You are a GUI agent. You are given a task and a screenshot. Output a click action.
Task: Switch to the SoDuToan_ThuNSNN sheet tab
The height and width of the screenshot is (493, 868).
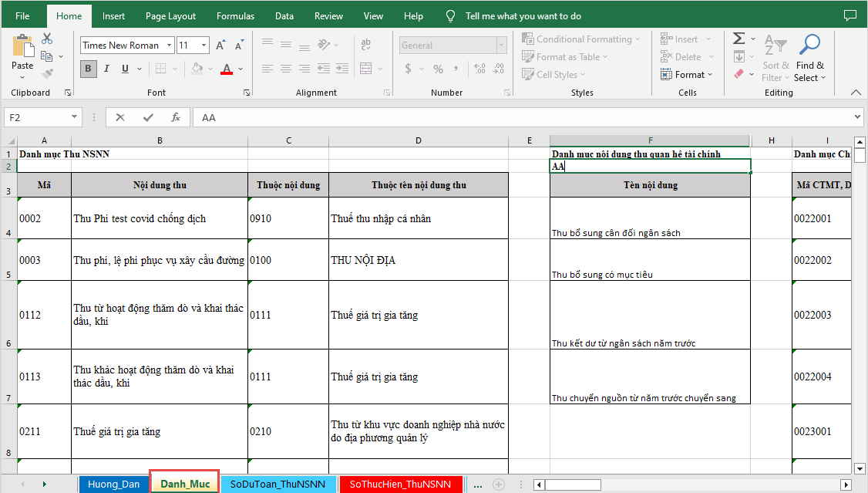point(278,485)
